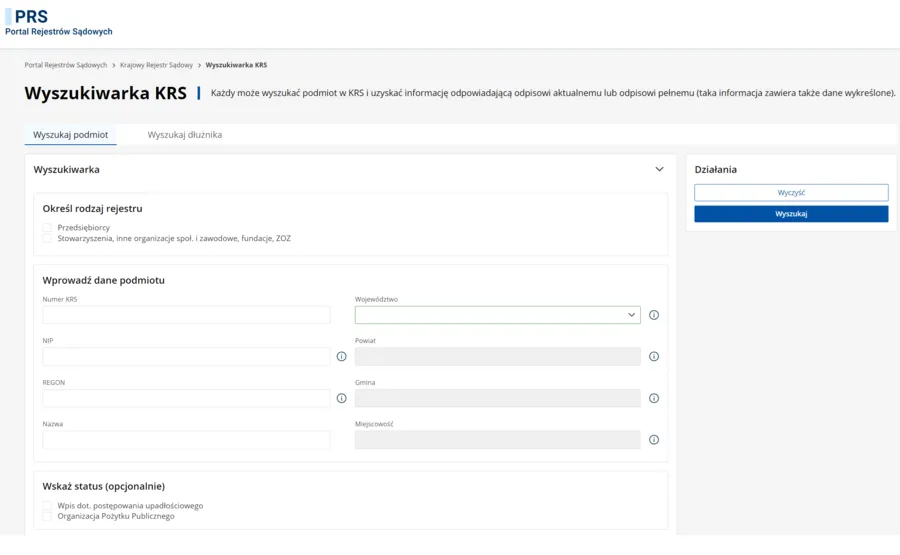This screenshot has height=555, width=900.
Task: Show info icon next to REGON field
Action: [x=342, y=398]
